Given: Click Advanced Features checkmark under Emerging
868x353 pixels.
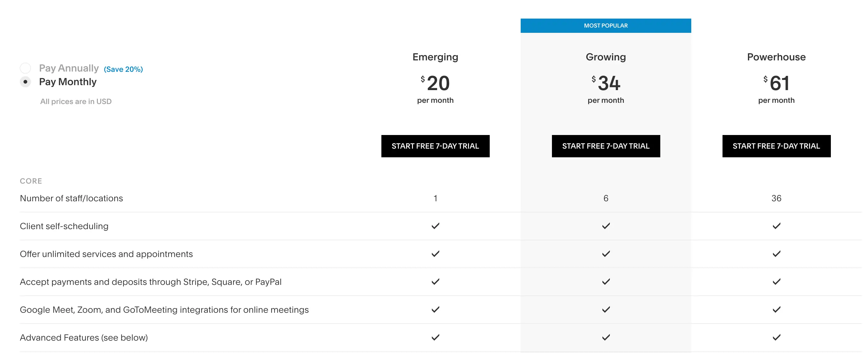Looking at the screenshot, I should click(x=435, y=337).
